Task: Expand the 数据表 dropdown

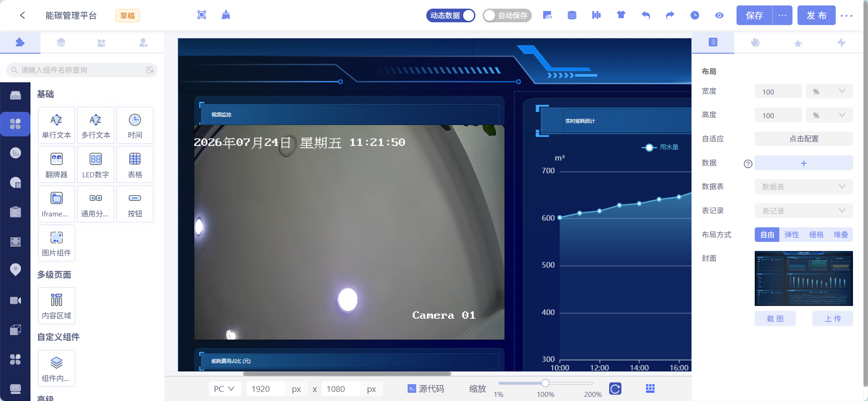Action: pyautogui.click(x=803, y=187)
